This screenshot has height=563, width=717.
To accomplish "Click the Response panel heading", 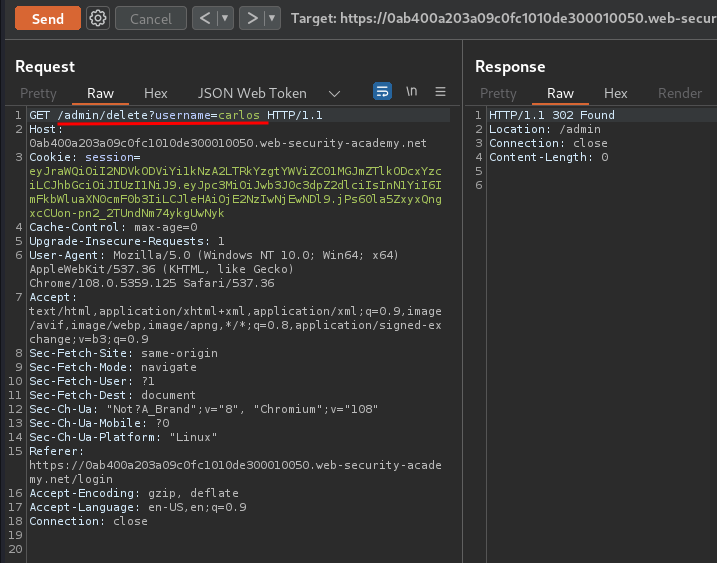I will click(510, 67).
